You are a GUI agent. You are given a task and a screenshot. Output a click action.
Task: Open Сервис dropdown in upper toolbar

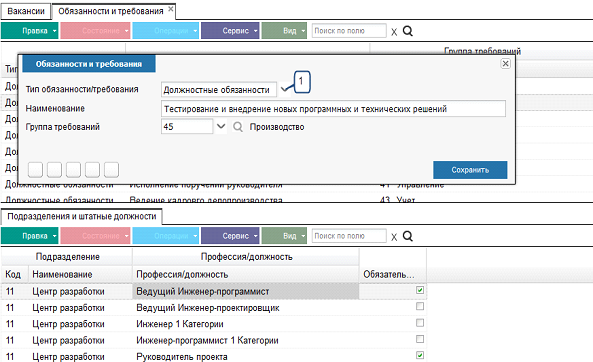[230, 31]
